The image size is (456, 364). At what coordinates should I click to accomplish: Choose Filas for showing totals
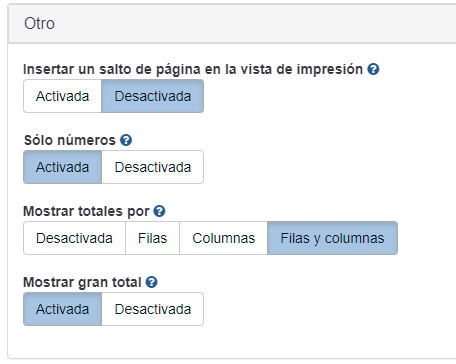[x=153, y=238]
